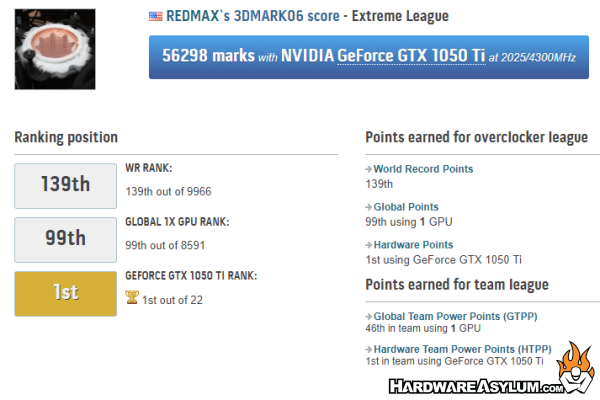Click the gold 1st rank badge
Image resolution: width=600 pixels, height=400 pixels.
(x=65, y=294)
